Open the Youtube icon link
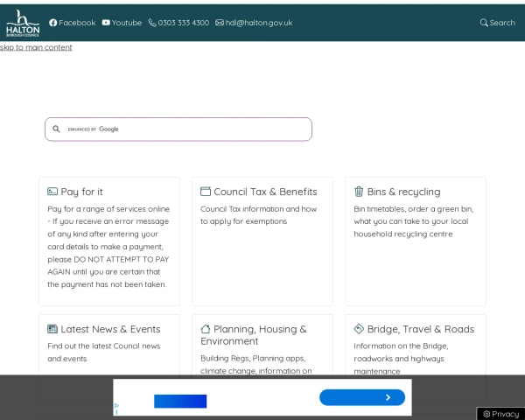 click(106, 23)
